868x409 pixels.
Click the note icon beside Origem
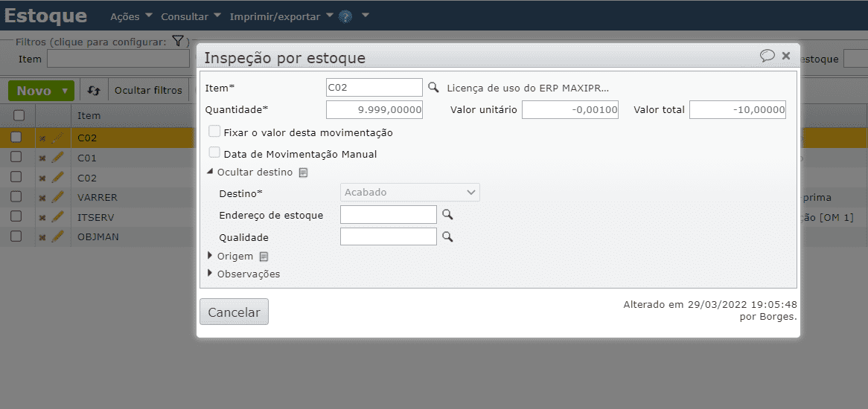click(264, 257)
